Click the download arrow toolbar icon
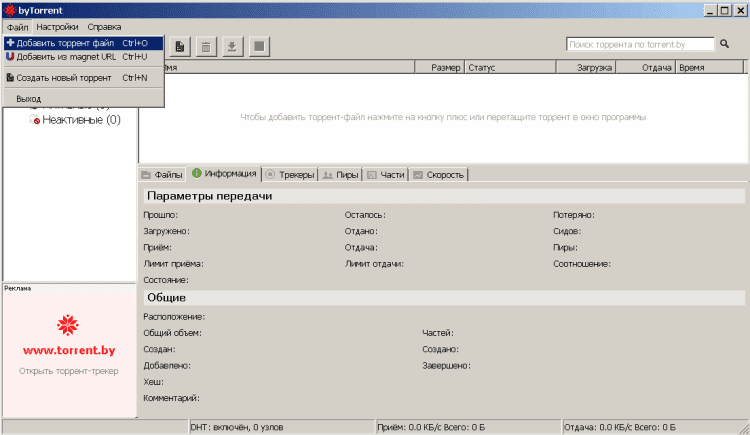This screenshot has height=435, width=750. click(232, 46)
